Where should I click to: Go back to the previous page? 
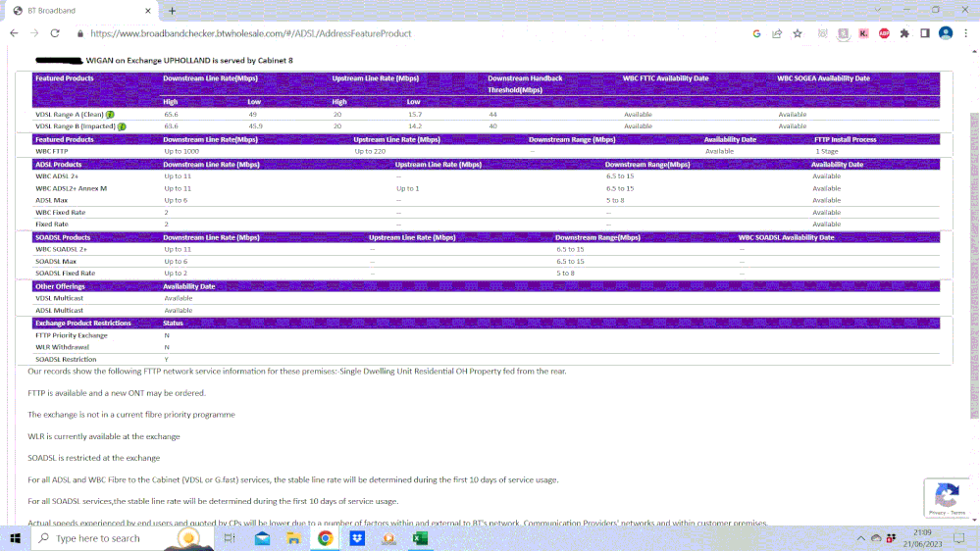click(x=14, y=33)
